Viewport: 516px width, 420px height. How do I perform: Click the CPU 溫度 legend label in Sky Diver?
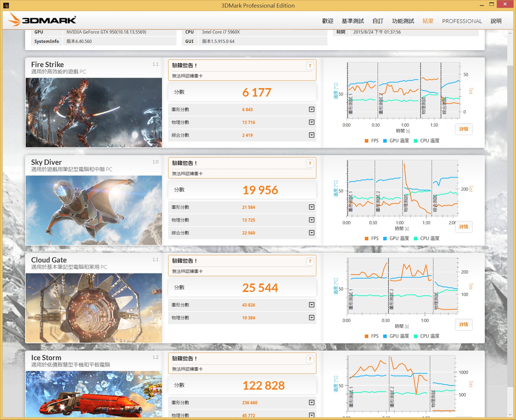(x=430, y=239)
